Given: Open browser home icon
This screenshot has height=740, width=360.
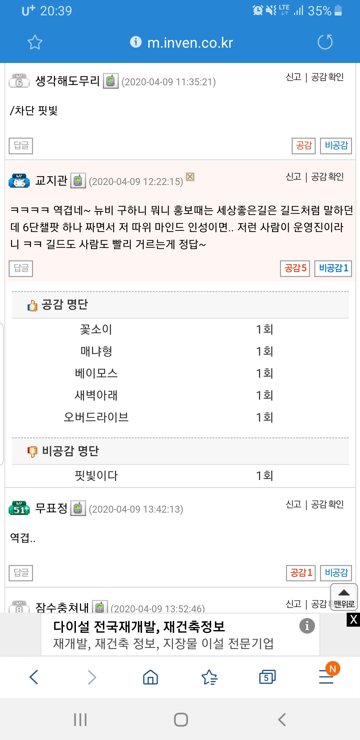Looking at the screenshot, I should pyautogui.click(x=150, y=677).
